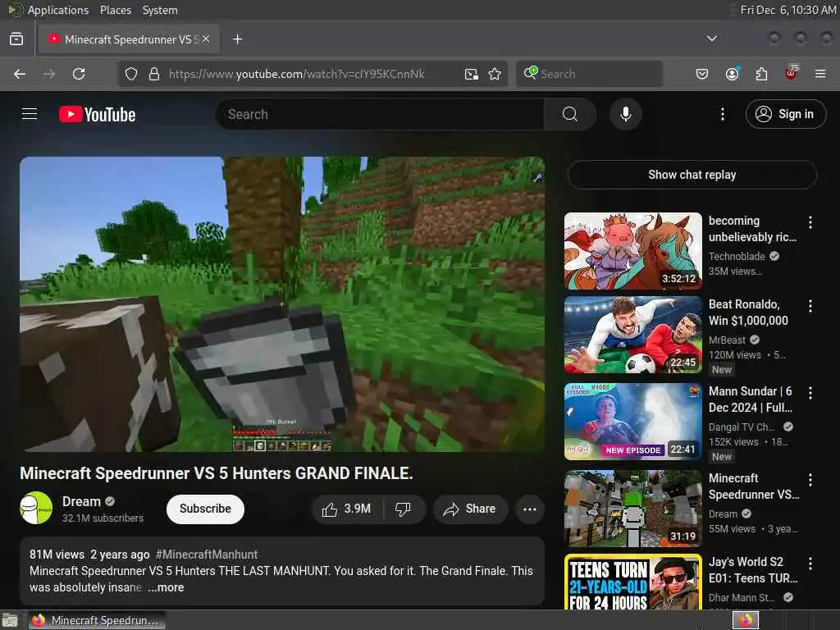Open Firefox application hamburger menu
This screenshot has width=840, height=630.
point(820,74)
